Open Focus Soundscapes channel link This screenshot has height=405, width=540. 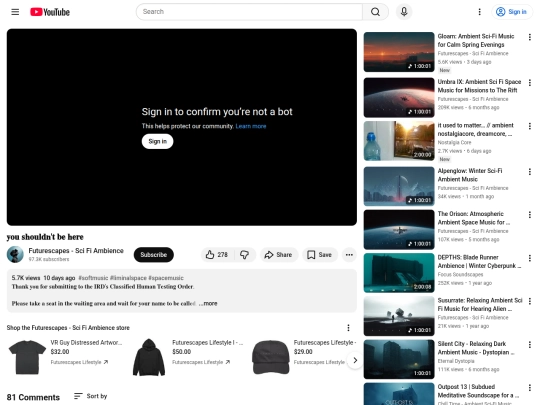460,274
